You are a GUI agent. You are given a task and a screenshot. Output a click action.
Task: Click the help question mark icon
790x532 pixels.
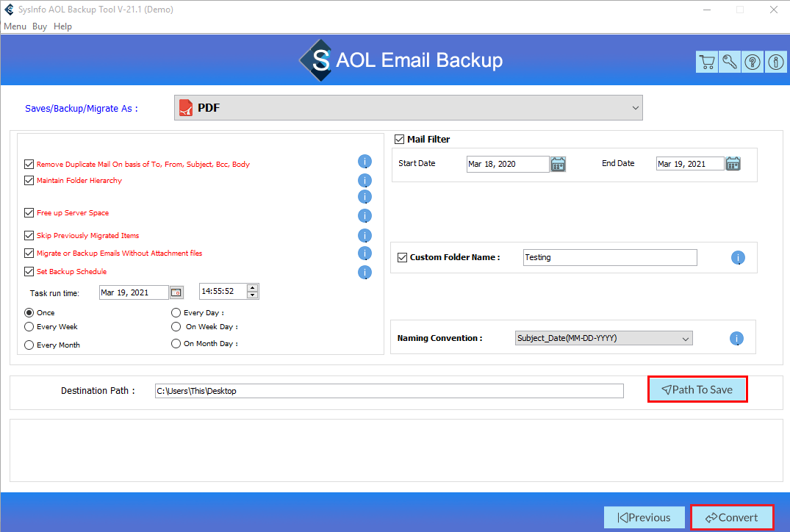point(753,62)
